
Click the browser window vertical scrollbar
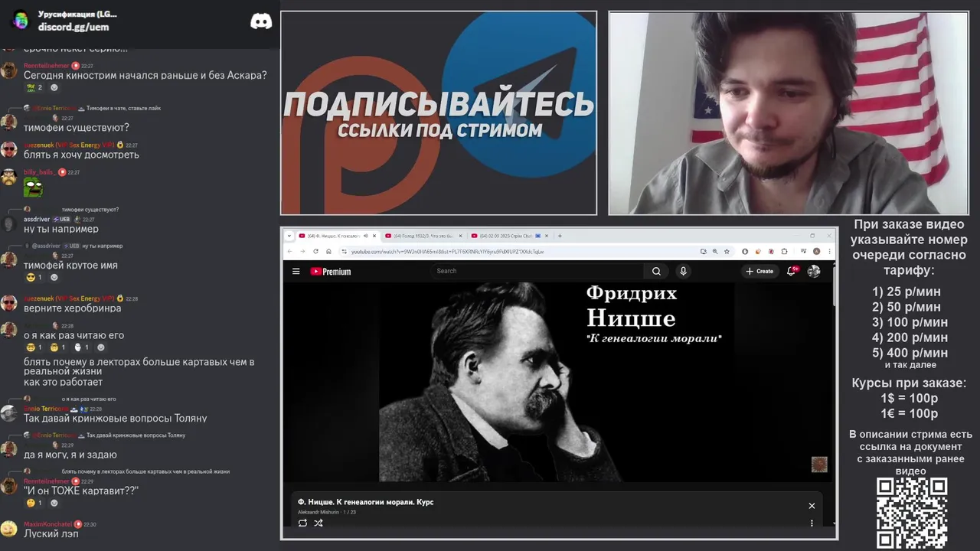[835, 285]
